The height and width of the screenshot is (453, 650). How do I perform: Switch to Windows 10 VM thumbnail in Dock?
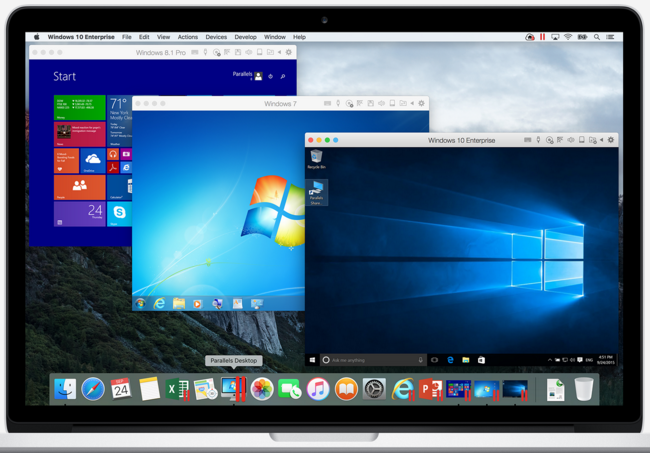515,390
